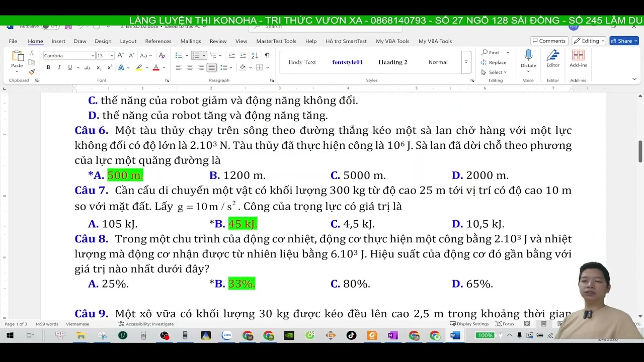The height and width of the screenshot is (362, 644).
Task: Open OneNote from the taskbar
Action: (x=393, y=335)
